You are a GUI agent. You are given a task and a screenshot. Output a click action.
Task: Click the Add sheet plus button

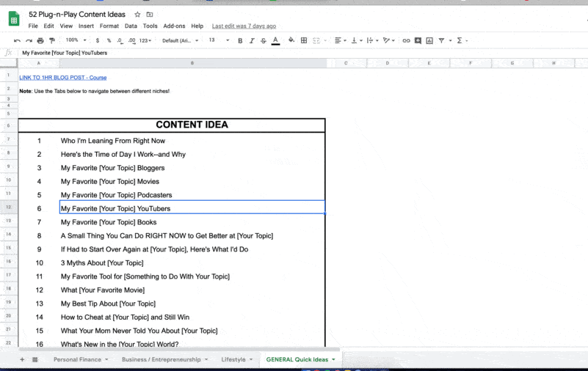click(x=22, y=359)
